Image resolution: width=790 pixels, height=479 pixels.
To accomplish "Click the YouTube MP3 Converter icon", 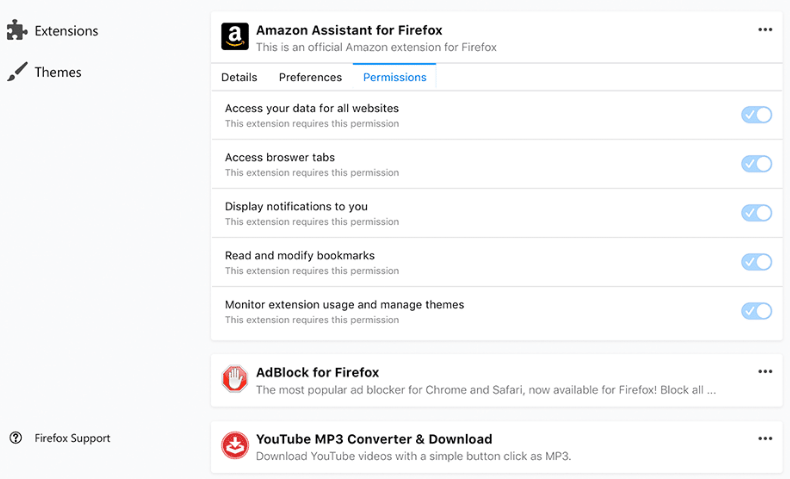I will coord(235,446).
